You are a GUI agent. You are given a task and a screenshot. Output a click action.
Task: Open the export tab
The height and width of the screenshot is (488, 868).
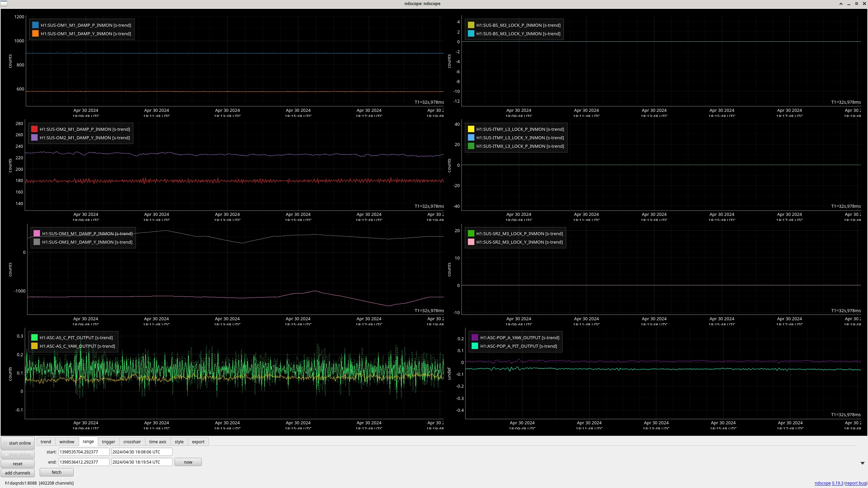198,442
